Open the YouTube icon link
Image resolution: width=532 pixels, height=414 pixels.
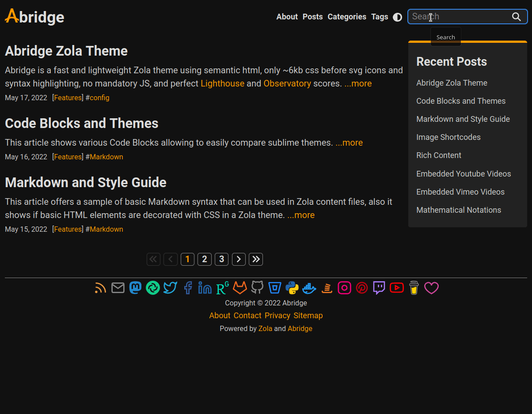397,288
